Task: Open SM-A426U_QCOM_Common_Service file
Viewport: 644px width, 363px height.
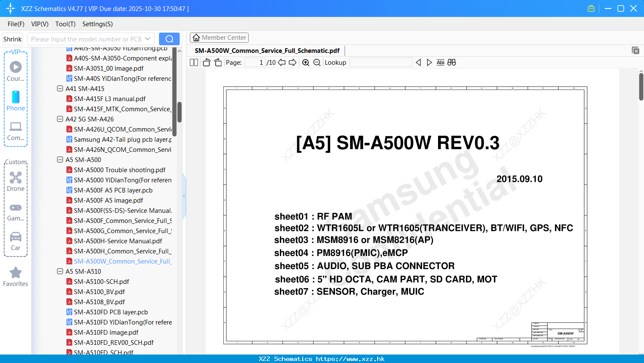Action: coord(119,129)
